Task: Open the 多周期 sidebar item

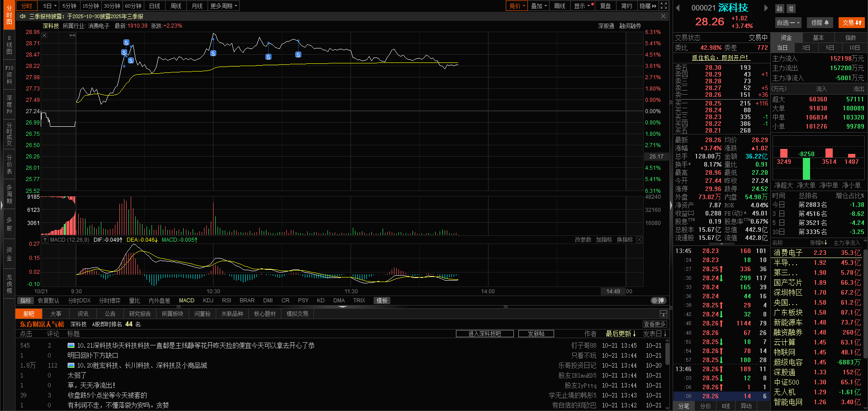Action: pos(9,194)
